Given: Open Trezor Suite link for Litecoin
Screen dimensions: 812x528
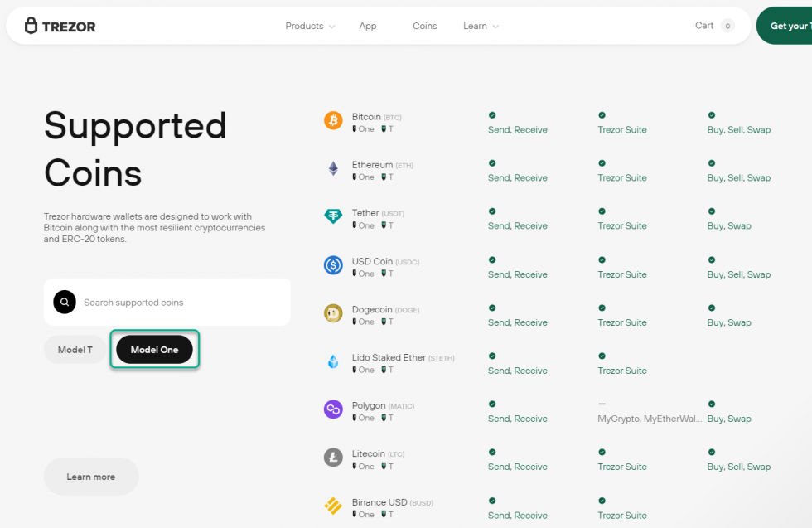Looking at the screenshot, I should point(622,467).
